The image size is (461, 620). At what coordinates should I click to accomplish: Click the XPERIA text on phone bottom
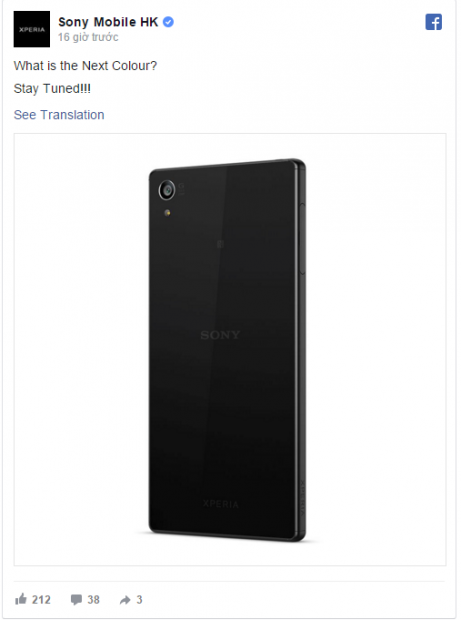(x=221, y=504)
